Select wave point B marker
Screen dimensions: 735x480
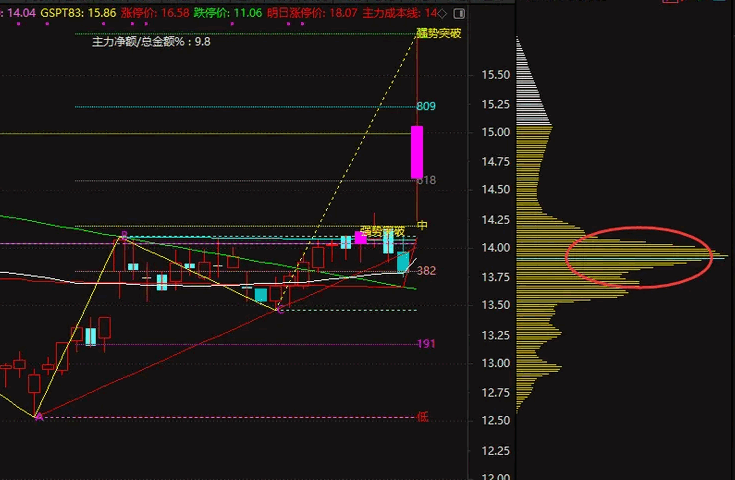pyautogui.click(x=124, y=235)
